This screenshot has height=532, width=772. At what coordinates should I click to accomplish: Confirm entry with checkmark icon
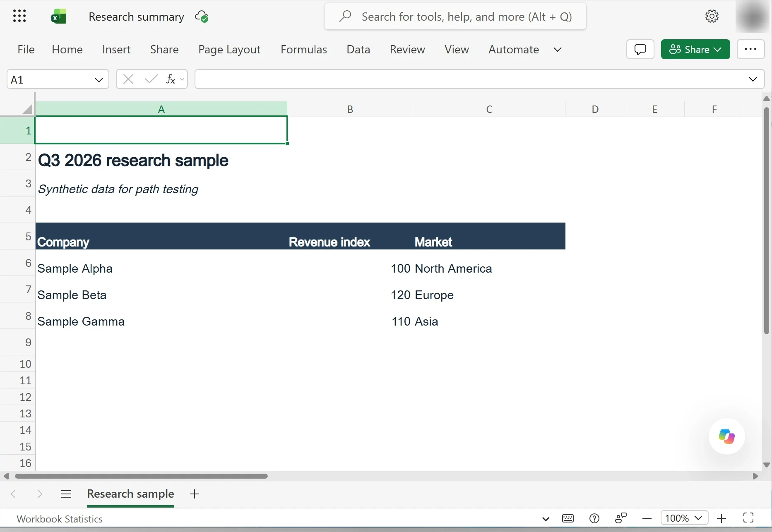[x=151, y=79]
